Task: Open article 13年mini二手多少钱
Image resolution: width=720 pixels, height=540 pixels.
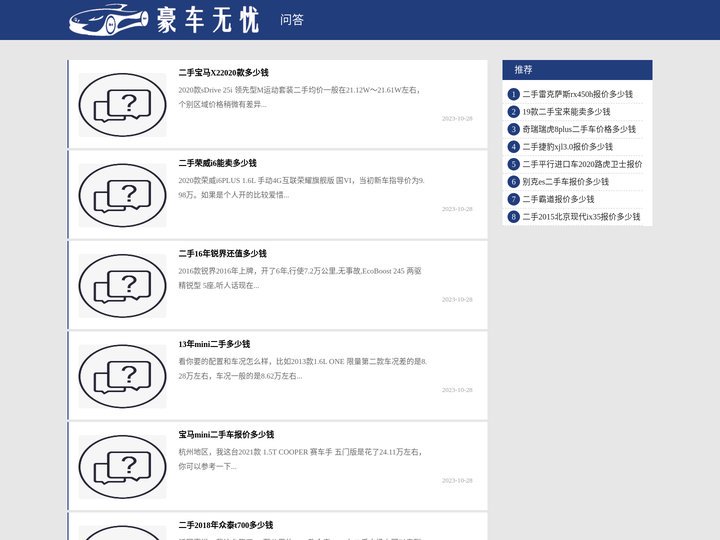Action: pos(214,344)
